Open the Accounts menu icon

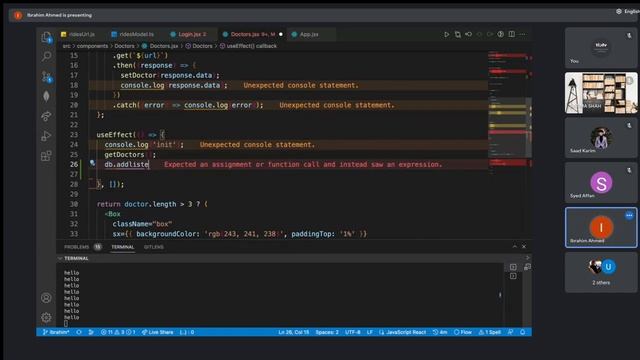point(46,298)
